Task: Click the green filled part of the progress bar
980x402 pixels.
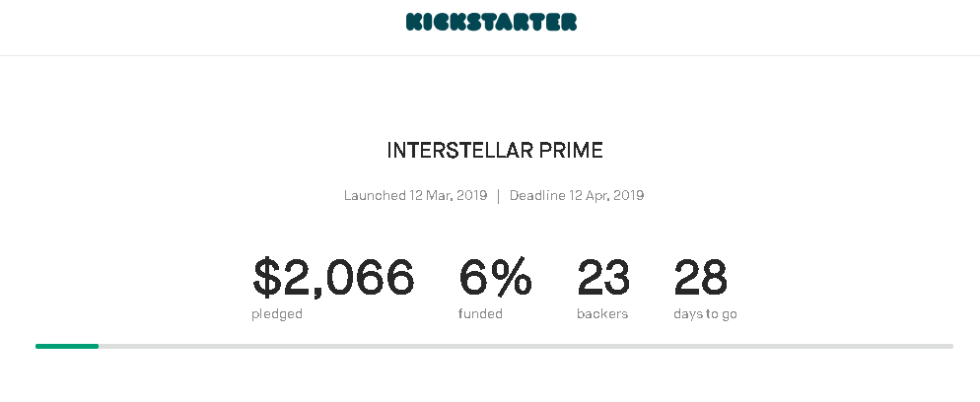Action: tap(67, 346)
